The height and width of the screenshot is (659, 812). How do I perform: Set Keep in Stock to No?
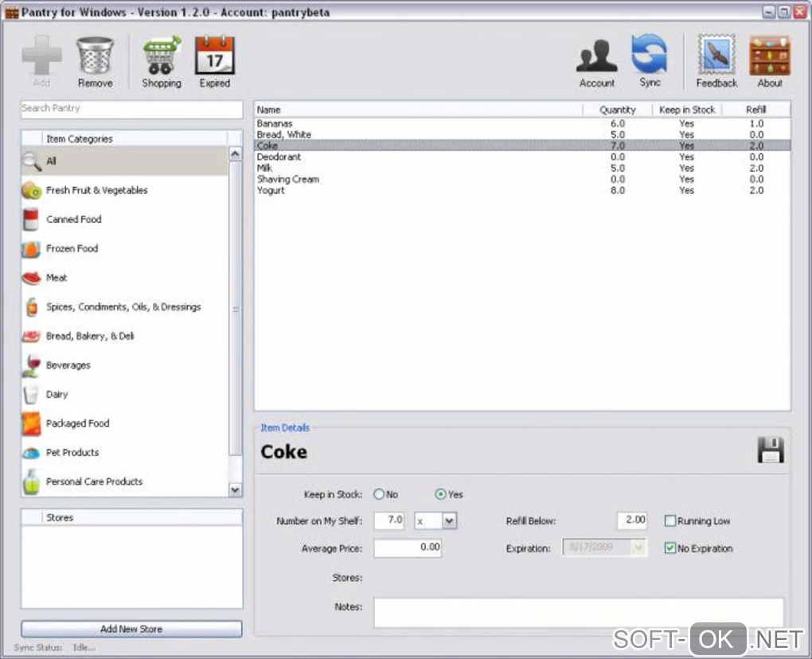coord(379,494)
